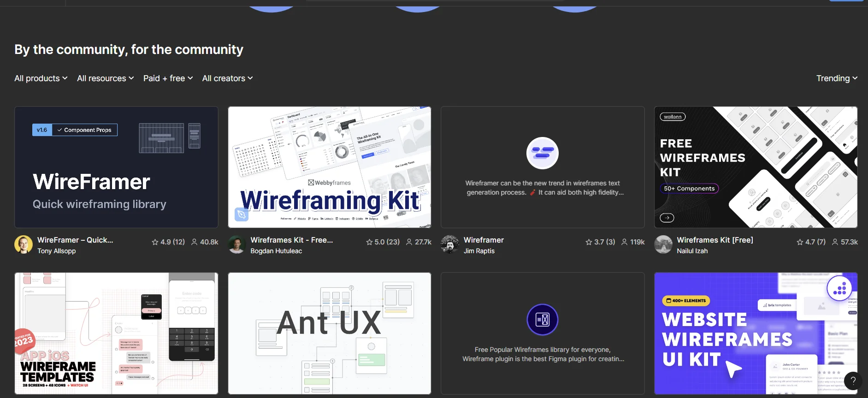Open the Wireframer title link
868x398 pixels.
click(484, 240)
